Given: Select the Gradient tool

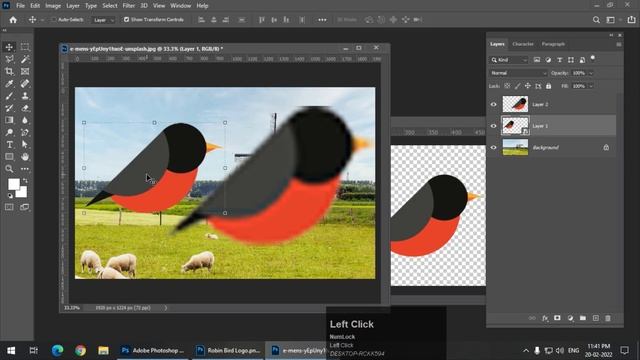Looking at the screenshot, I should click(x=9, y=120).
